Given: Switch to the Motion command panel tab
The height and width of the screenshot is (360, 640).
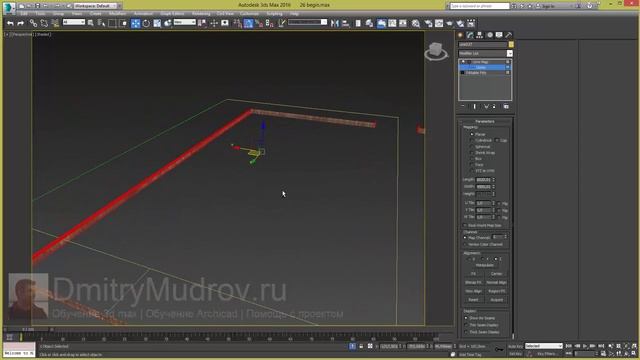Looking at the screenshot, I should point(489,35).
